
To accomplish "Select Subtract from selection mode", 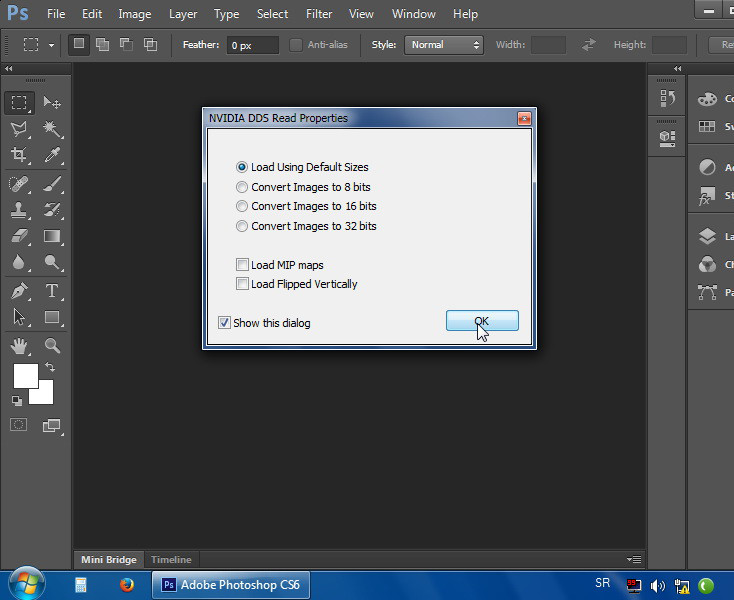I will 126,44.
